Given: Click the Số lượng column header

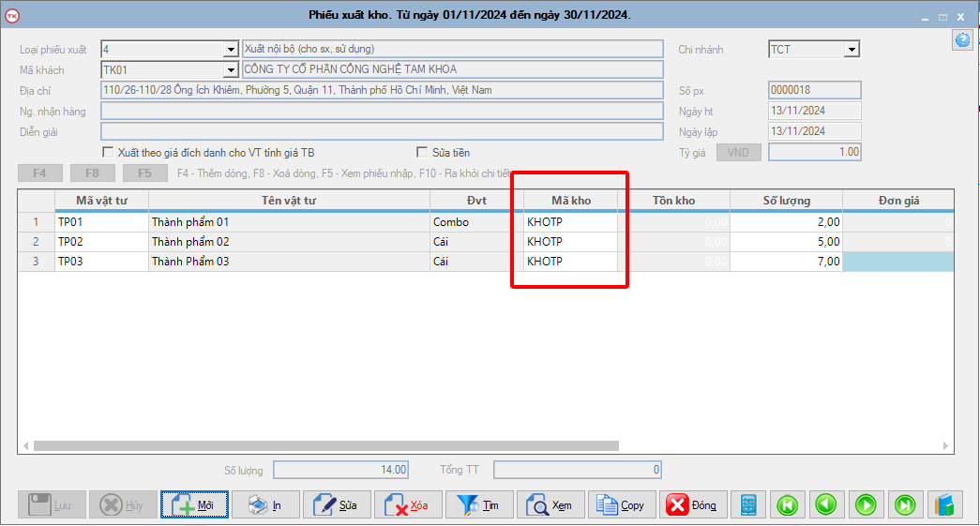Looking at the screenshot, I should (x=785, y=200).
